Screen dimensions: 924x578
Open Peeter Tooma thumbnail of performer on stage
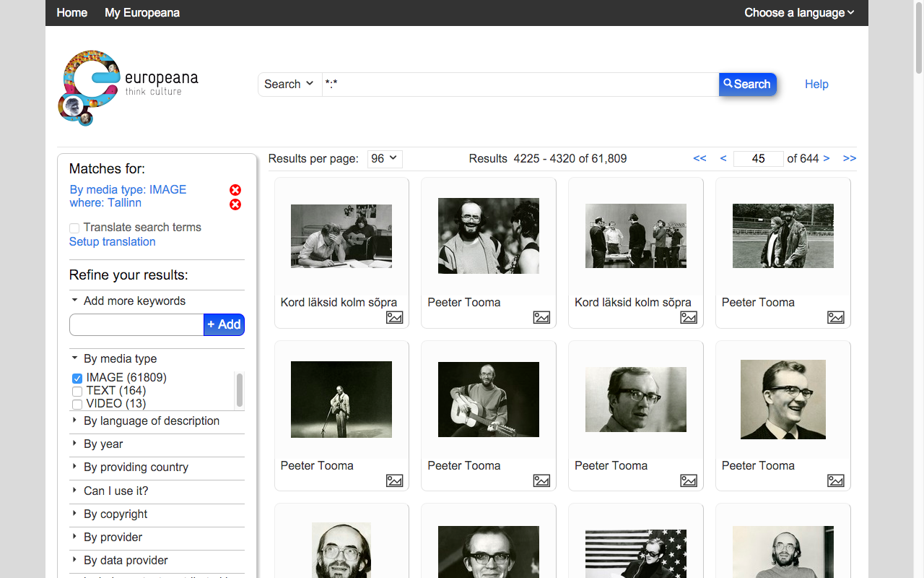pos(341,400)
